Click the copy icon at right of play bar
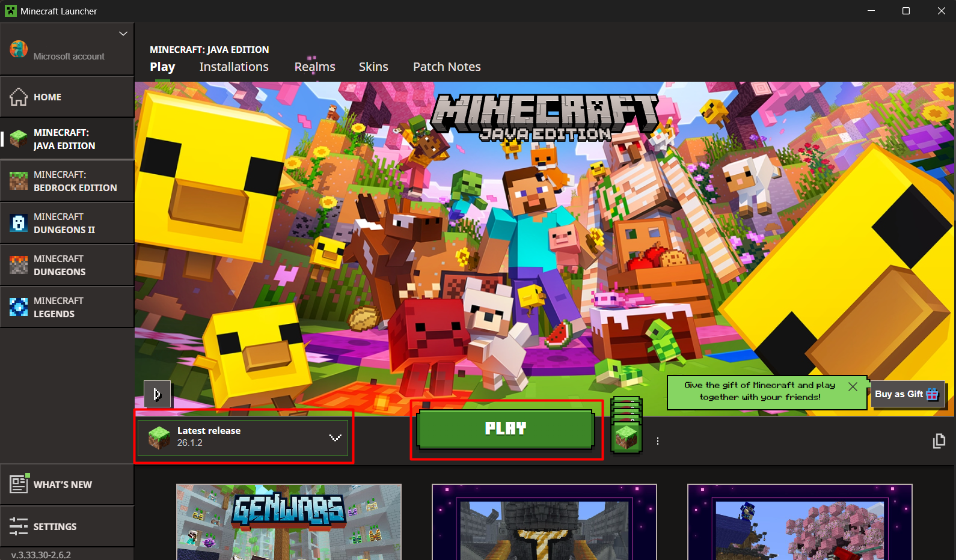 tap(939, 441)
